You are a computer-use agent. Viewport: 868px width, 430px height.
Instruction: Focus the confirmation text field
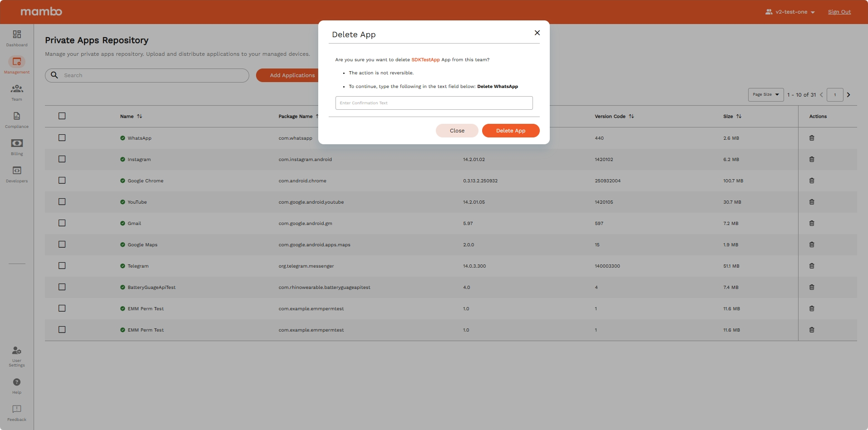[434, 103]
